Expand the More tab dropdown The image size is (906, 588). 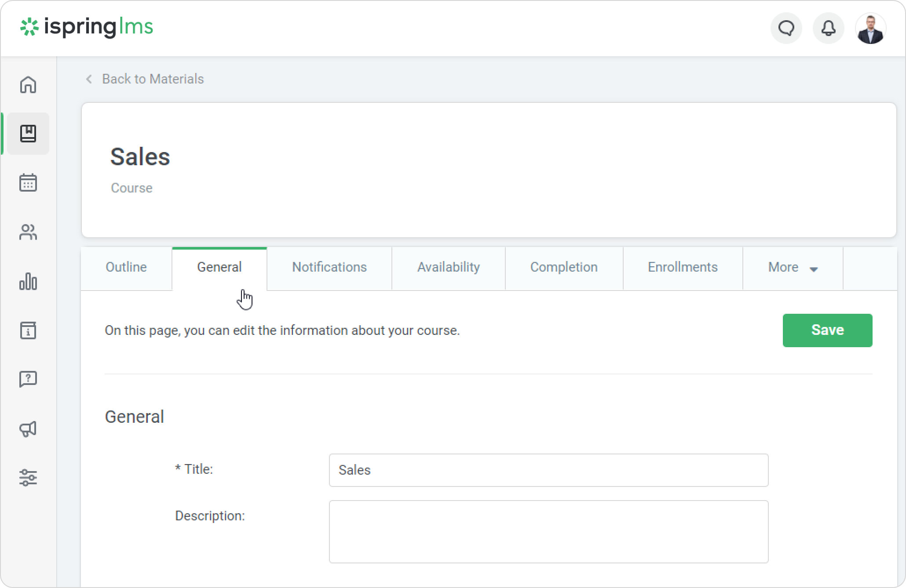point(793,268)
